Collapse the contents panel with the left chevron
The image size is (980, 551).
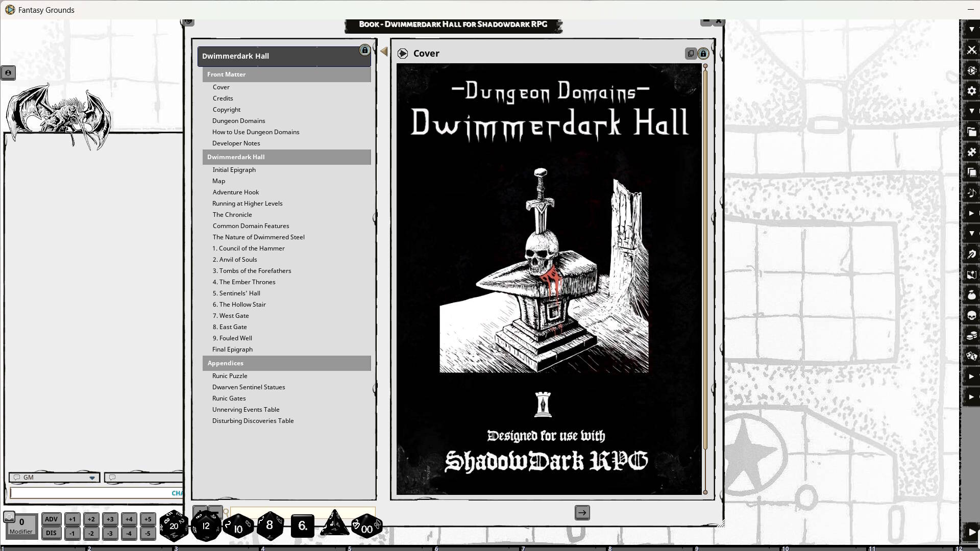click(384, 51)
